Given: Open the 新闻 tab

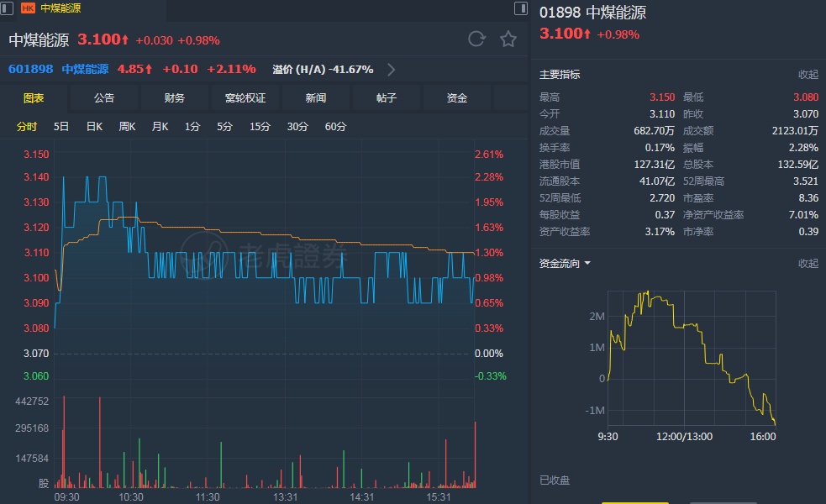Looking at the screenshot, I should (316, 98).
